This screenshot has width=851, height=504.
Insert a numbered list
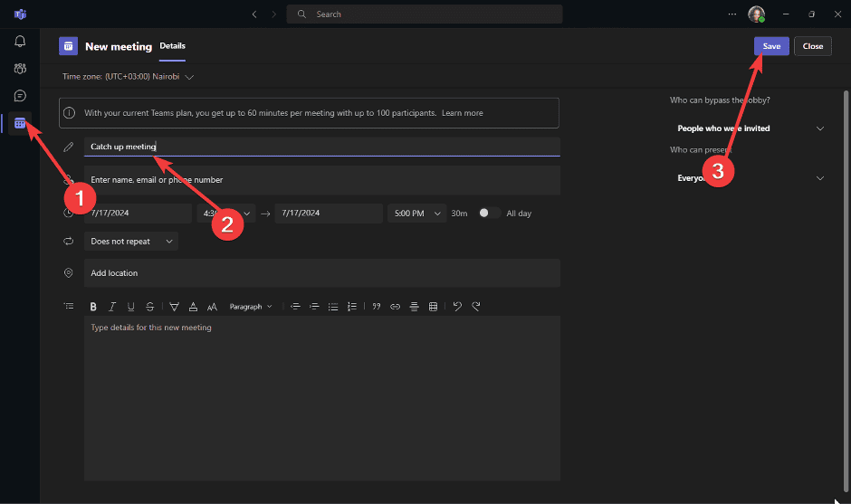click(352, 307)
